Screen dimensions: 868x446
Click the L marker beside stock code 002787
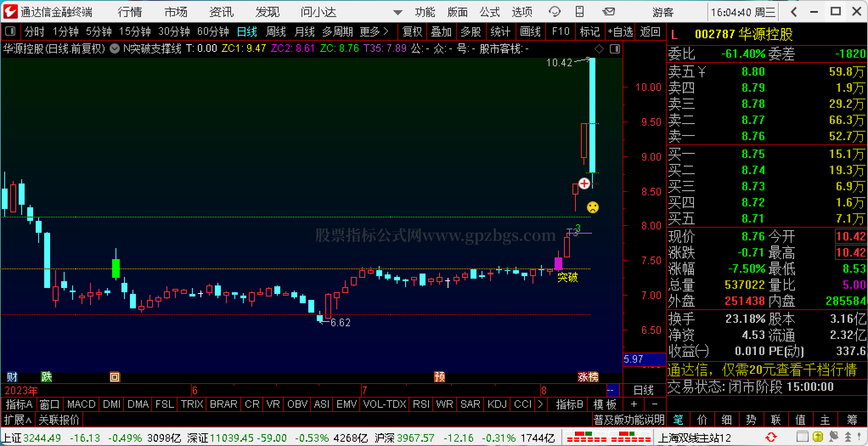tap(674, 35)
